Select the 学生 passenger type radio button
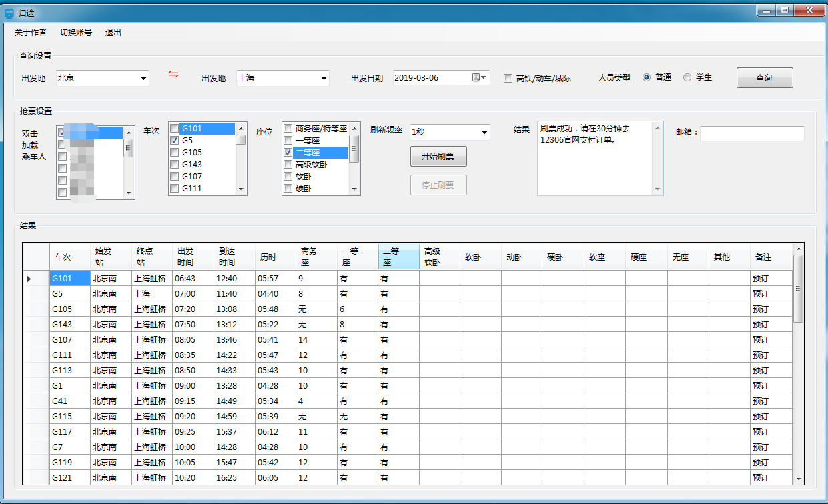828x504 pixels. coord(687,77)
